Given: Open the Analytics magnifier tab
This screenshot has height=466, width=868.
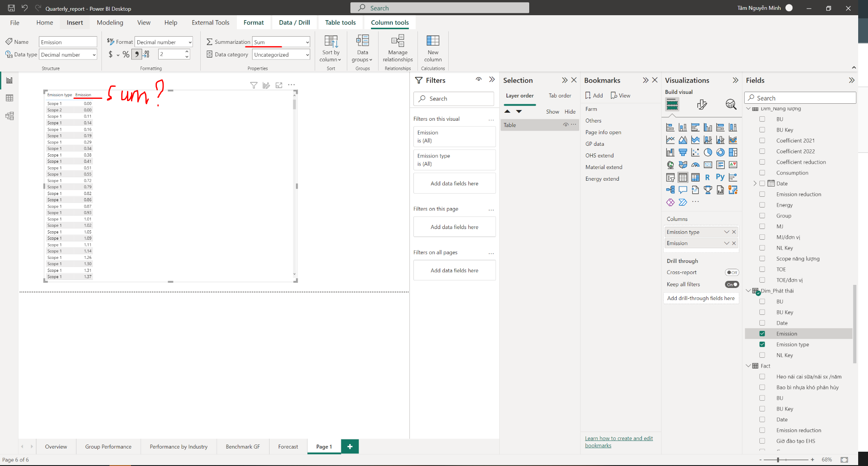Looking at the screenshot, I should pyautogui.click(x=731, y=105).
